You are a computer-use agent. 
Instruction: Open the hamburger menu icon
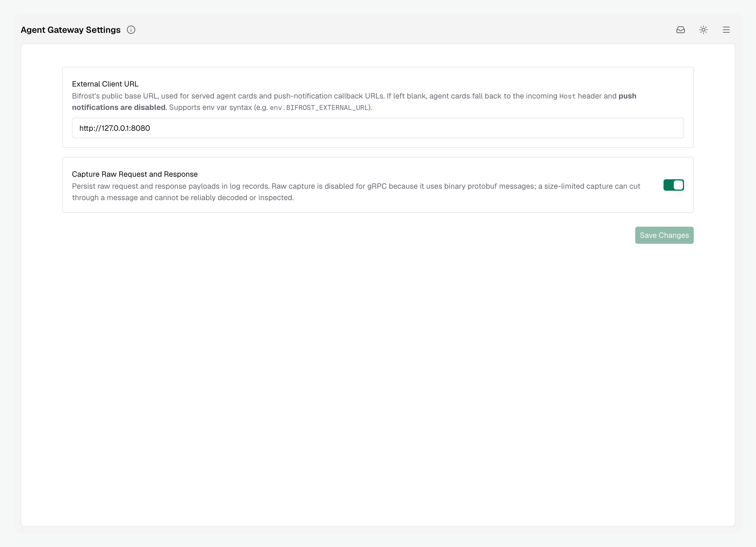(726, 30)
